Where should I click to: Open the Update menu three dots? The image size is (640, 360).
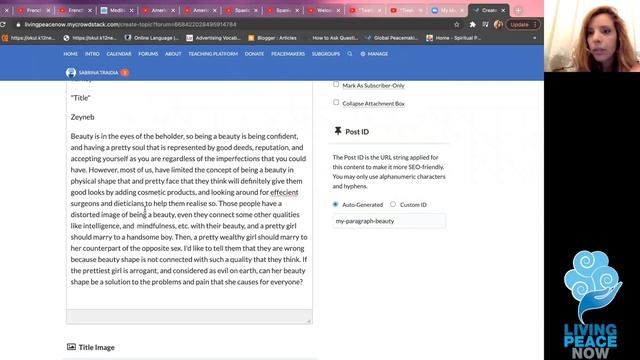[535, 24]
